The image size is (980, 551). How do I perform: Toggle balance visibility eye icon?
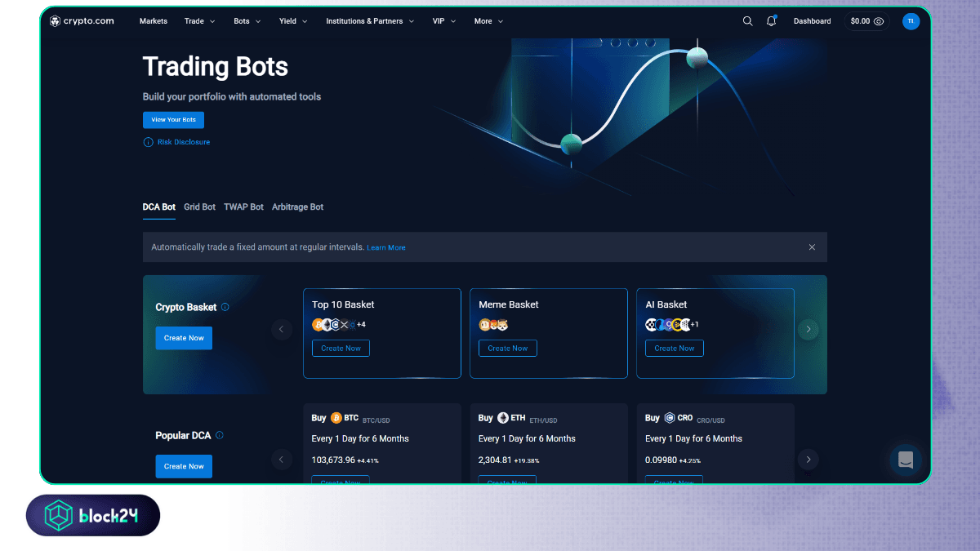pos(879,21)
